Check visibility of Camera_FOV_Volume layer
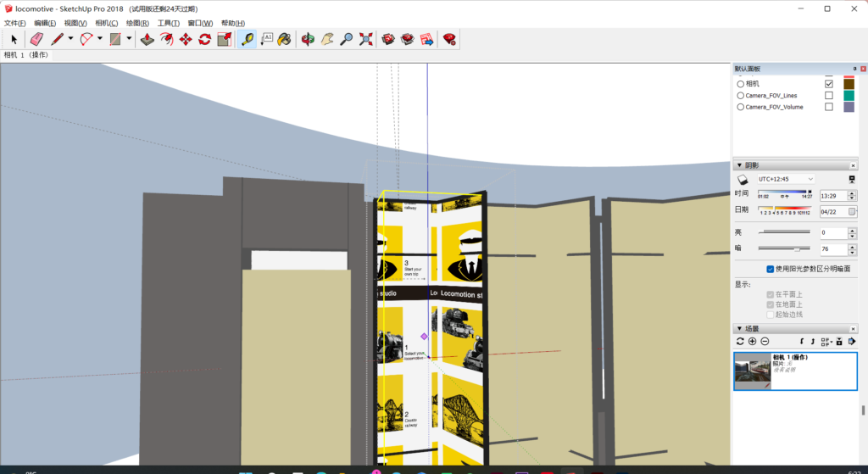The width and height of the screenshot is (868, 474). tap(829, 108)
